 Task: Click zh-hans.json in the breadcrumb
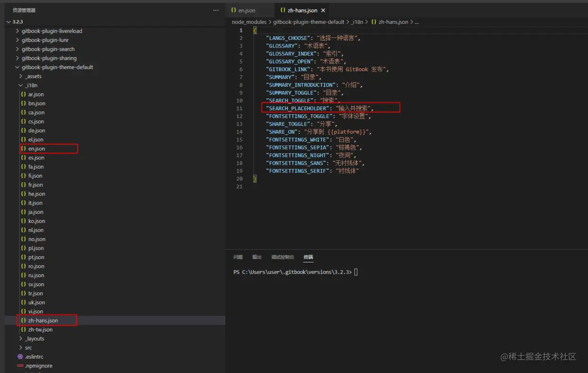[x=393, y=22]
